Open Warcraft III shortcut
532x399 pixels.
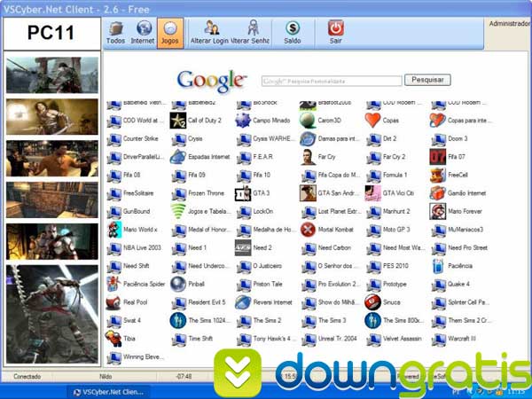pyautogui.click(x=455, y=339)
